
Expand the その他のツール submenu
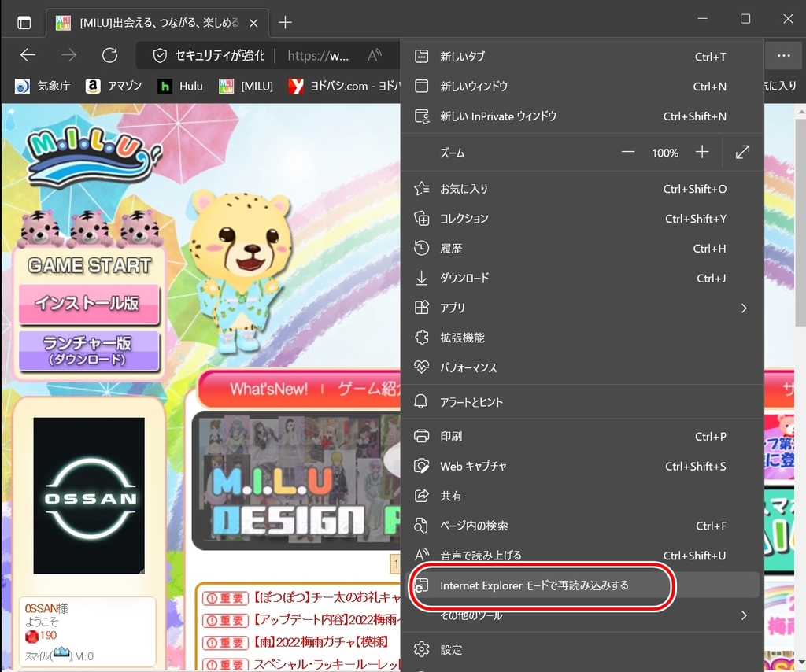743,615
